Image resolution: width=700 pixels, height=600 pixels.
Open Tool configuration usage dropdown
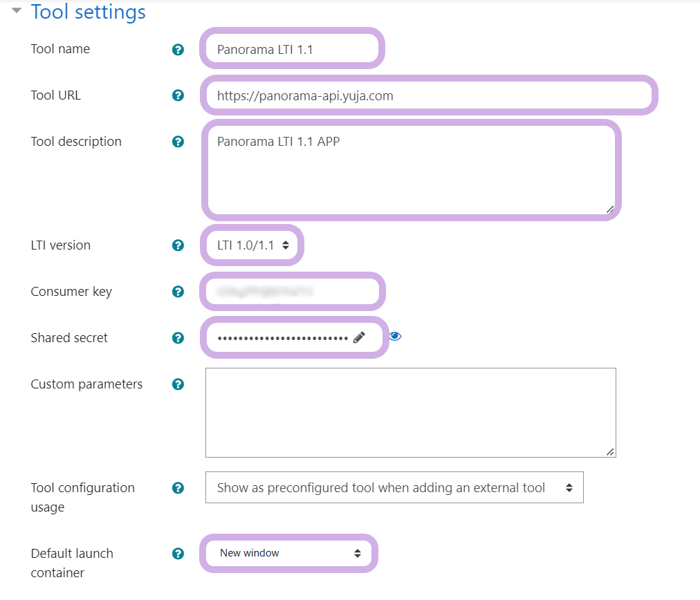click(394, 487)
